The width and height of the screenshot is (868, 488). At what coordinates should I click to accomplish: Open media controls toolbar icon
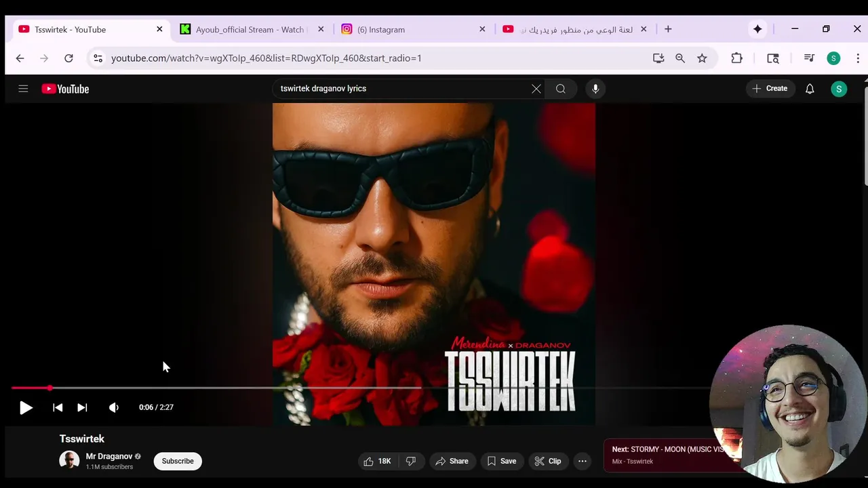[x=809, y=58]
